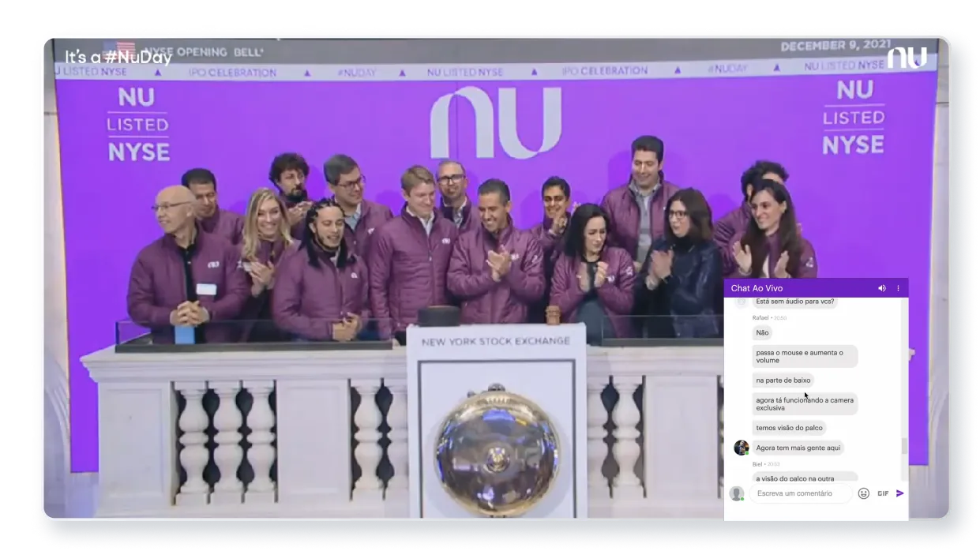Select the 'na parte de baixo' message
The image size is (980, 551).
coord(783,380)
